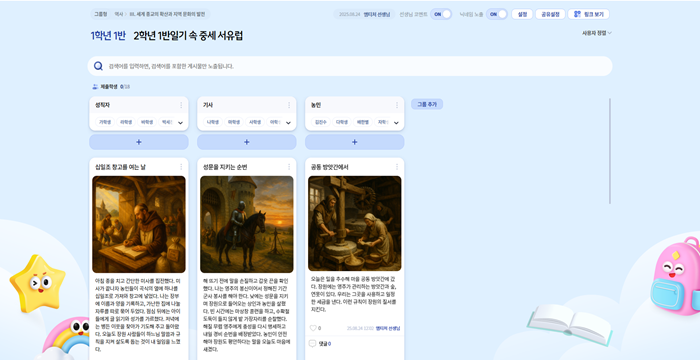The width and height of the screenshot is (700, 360).
Task: Click 그룹형 breadcrumb item
Action: click(x=100, y=14)
